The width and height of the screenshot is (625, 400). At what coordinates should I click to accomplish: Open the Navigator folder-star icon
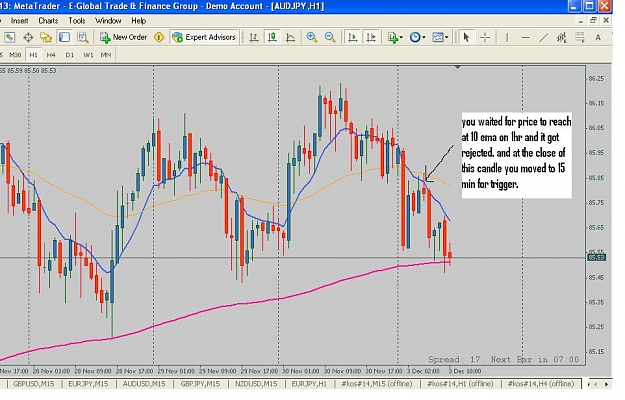[46, 37]
